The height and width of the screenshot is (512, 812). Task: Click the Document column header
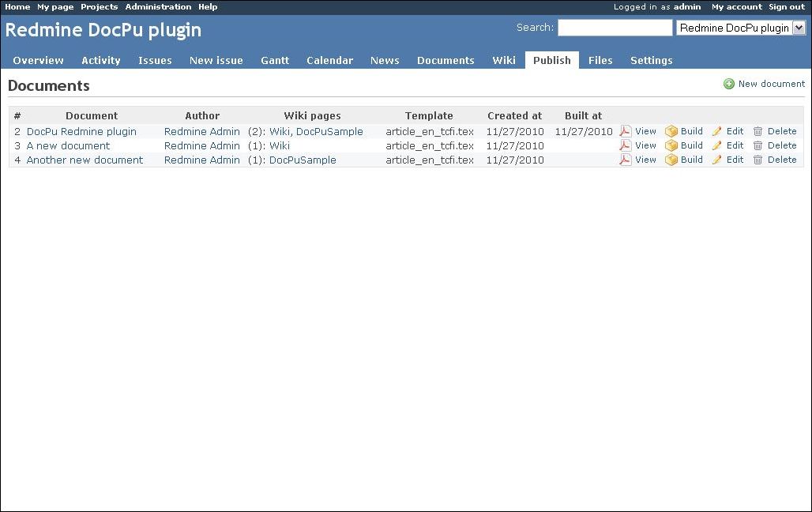[92, 115]
